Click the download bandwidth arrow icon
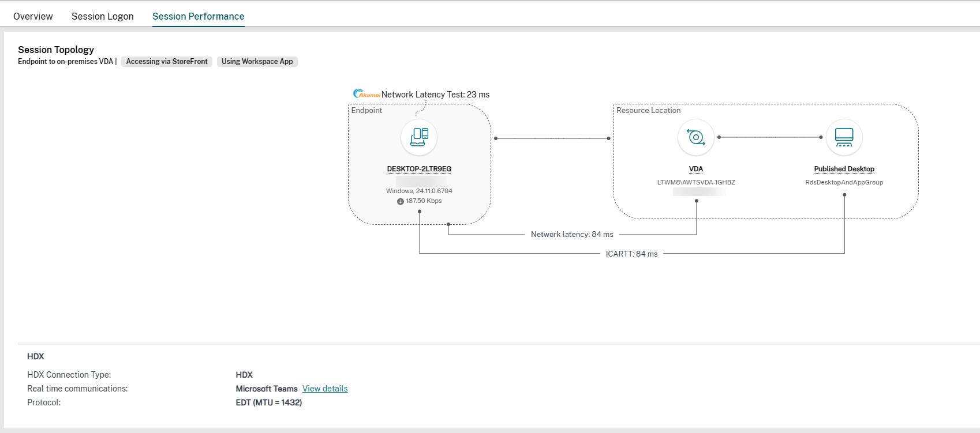Image resolution: width=980 pixels, height=433 pixels. [x=400, y=201]
